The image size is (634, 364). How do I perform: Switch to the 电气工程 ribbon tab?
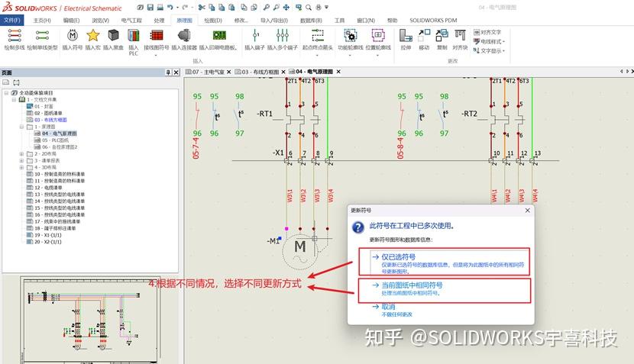click(x=131, y=20)
